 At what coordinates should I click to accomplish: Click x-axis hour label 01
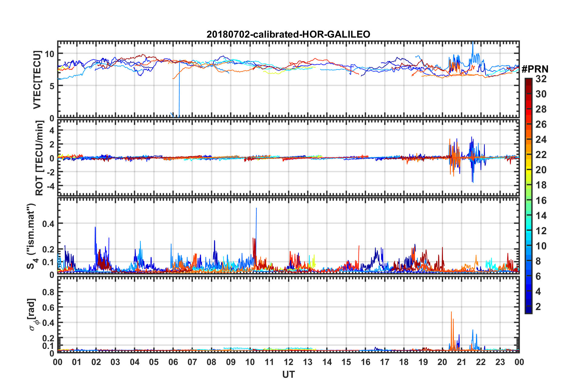[77, 362]
